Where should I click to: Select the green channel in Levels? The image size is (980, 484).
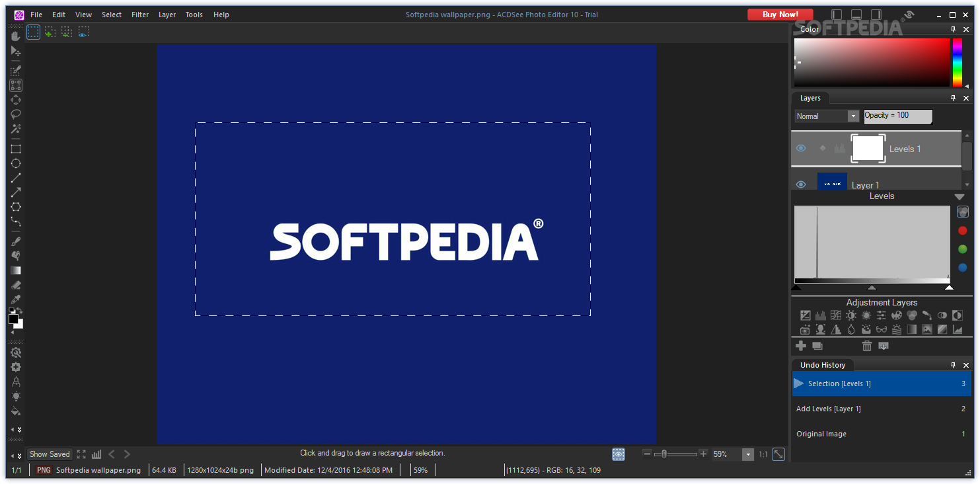(962, 249)
